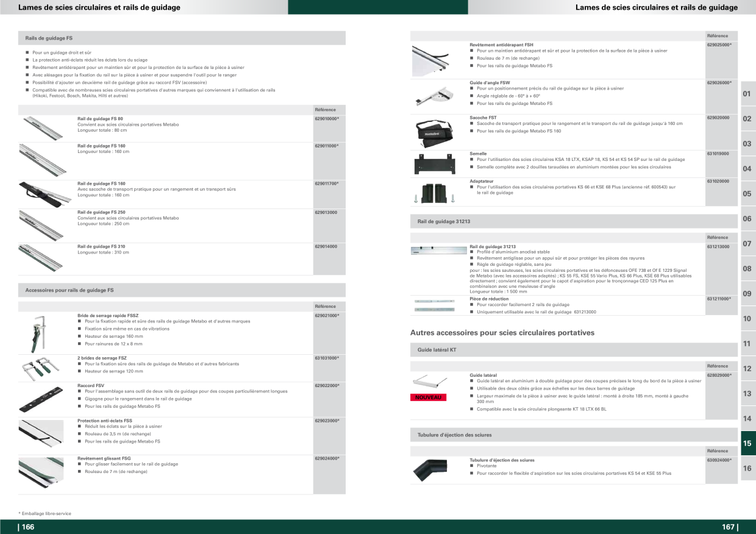View the Tubulure d'éjection des sciures image
The height and width of the screenshot is (534, 756).
click(x=430, y=469)
